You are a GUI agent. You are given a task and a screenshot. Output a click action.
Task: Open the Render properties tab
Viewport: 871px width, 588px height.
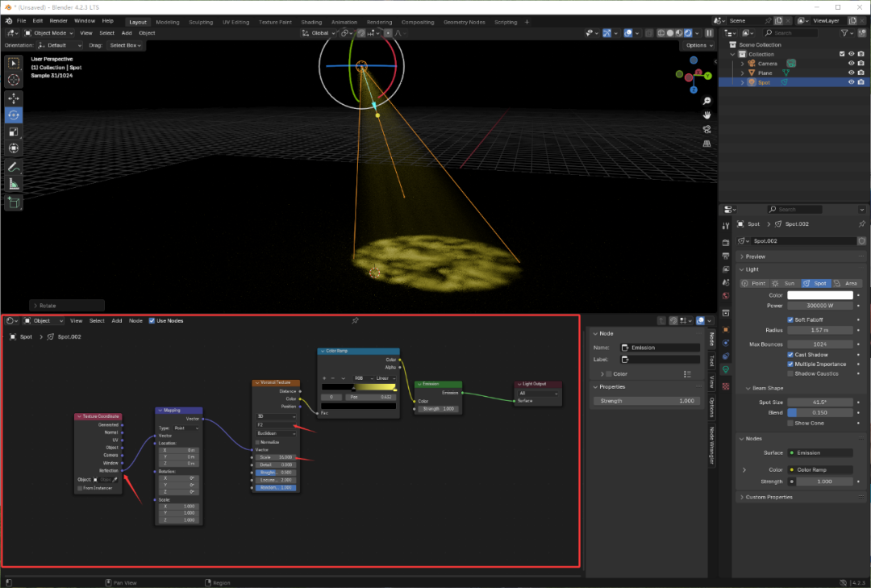point(726,243)
